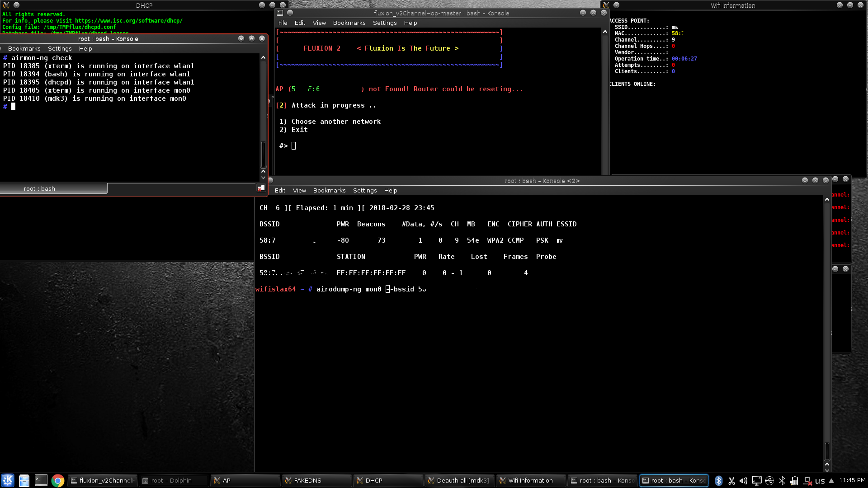Open the clock showing 11:45 PM
Screen dimensions: 868x488
pos(852,480)
